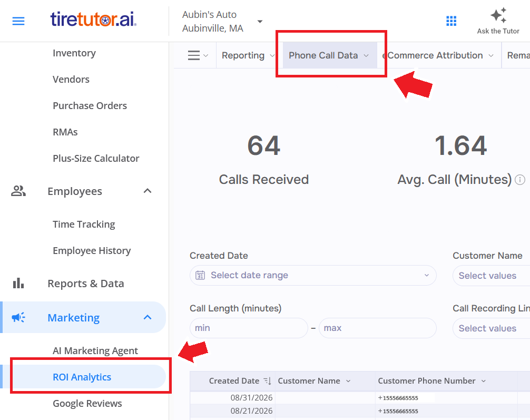
Task: Open Ask the Tutor assistant
Action: (498, 21)
